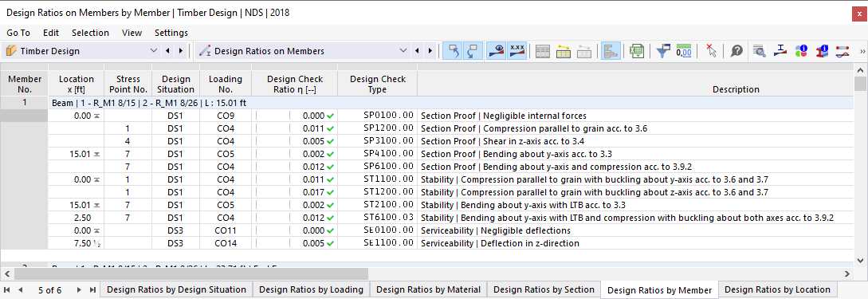The image size is (868, 299).
Task: Open the Settings menu
Action: (x=171, y=33)
